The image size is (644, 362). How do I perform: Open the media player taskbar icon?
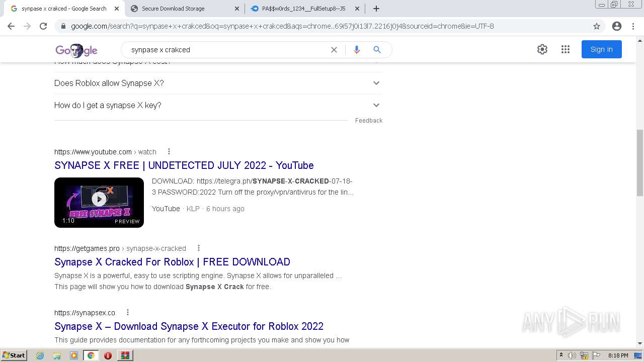point(74,355)
